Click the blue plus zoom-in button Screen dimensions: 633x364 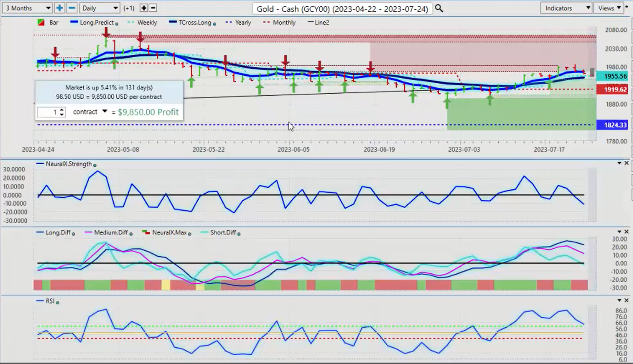(x=59, y=8)
